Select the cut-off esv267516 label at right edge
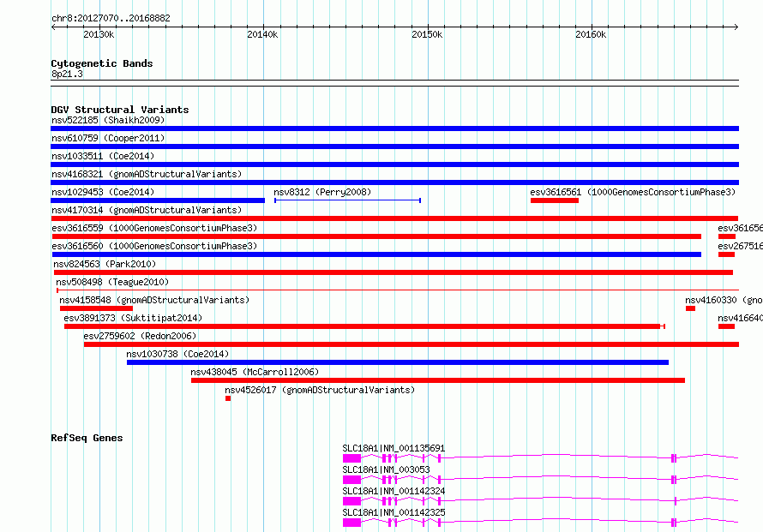The image size is (763, 532). pyautogui.click(x=740, y=246)
